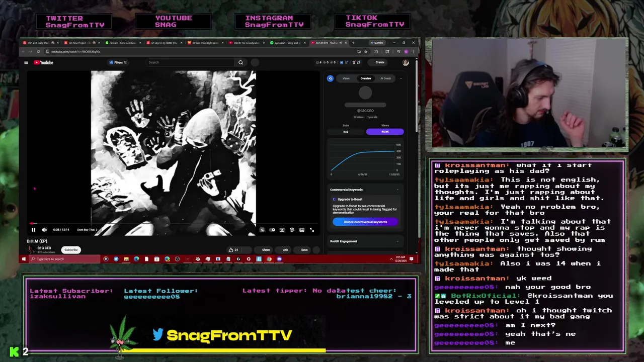
Task: Switch to the '(2034) The Cloudycator' tab
Action: click(247, 43)
